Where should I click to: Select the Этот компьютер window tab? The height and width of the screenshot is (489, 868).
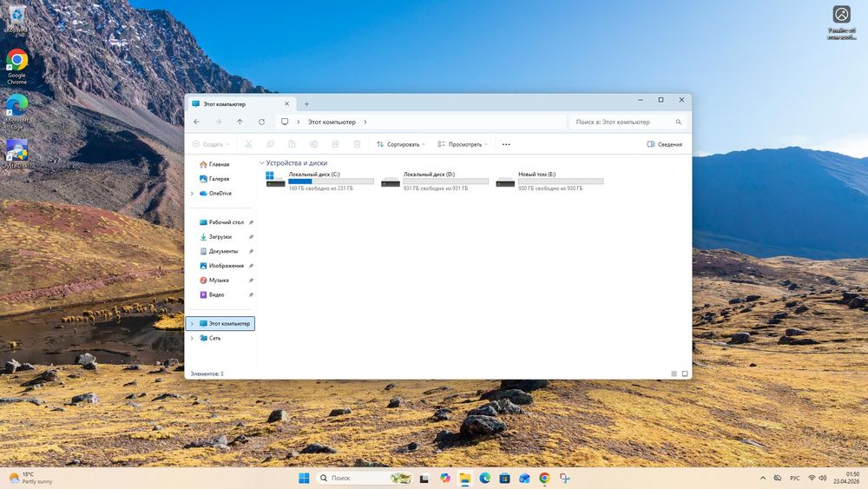coord(240,103)
